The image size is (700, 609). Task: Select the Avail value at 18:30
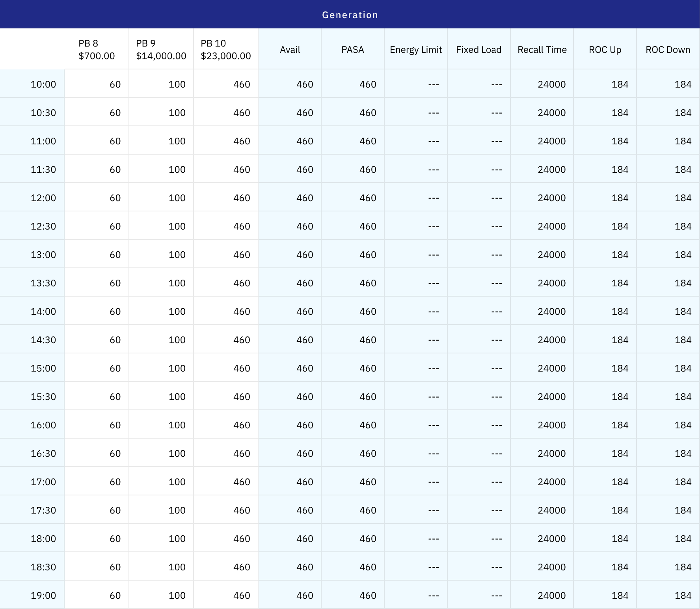pyautogui.click(x=290, y=567)
